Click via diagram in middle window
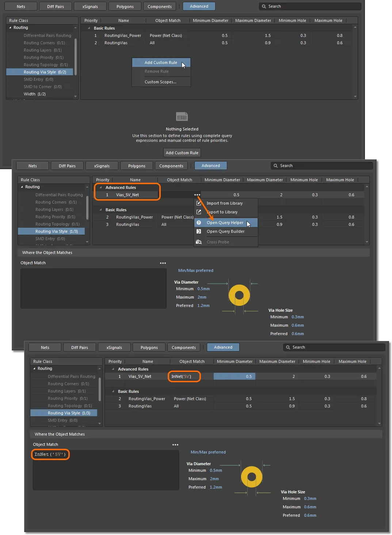This screenshot has width=392, height=535. (239, 295)
